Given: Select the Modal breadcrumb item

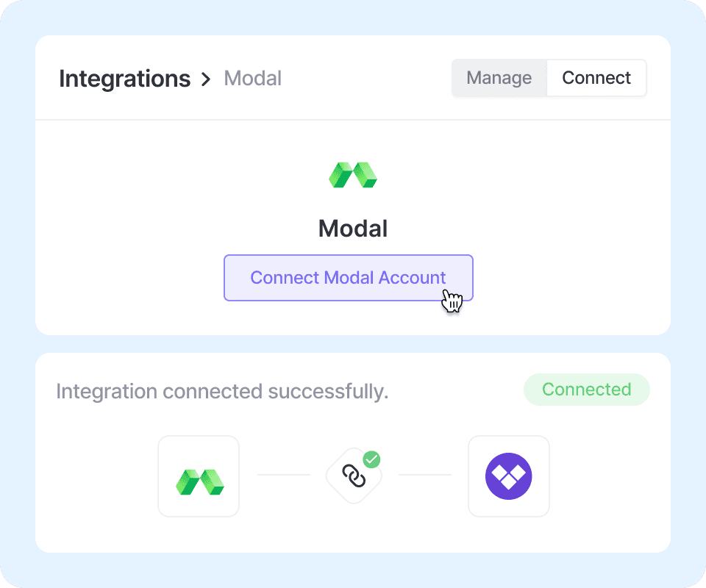Looking at the screenshot, I should [x=252, y=79].
